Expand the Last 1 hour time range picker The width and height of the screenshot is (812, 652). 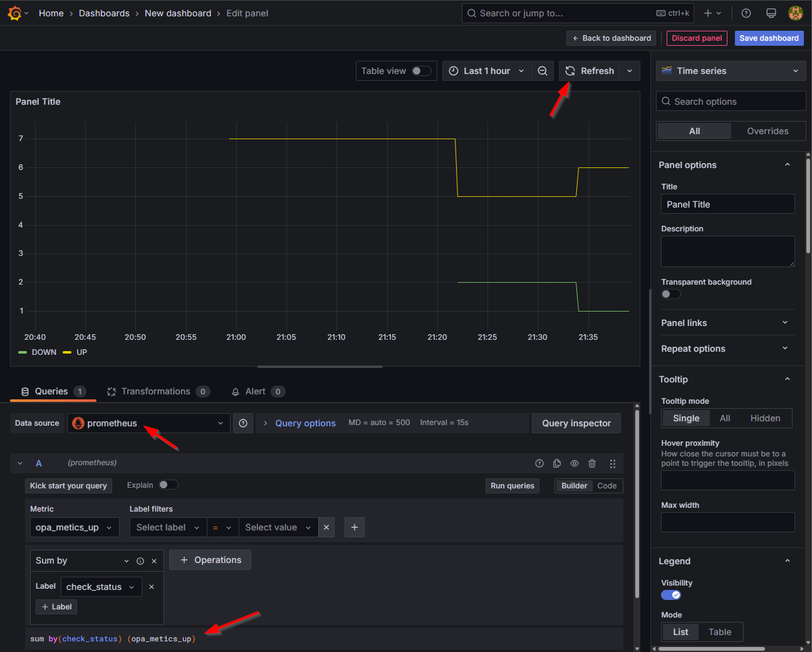click(x=486, y=71)
